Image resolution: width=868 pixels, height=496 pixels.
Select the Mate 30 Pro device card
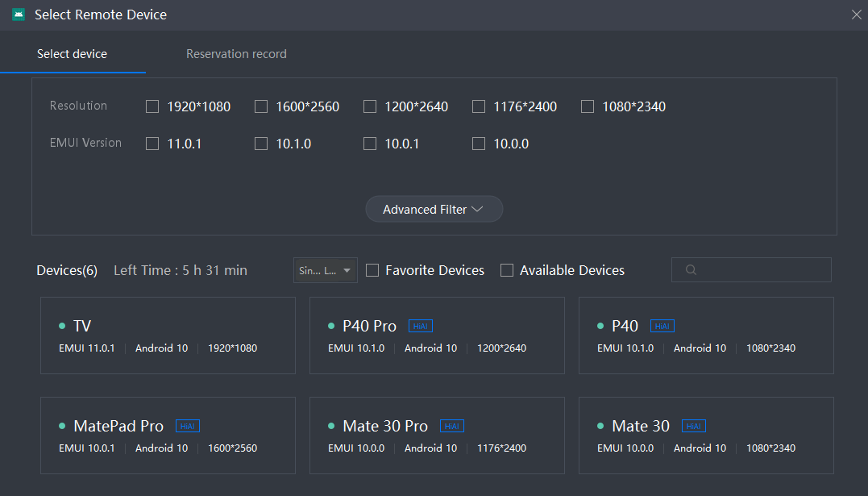437,435
